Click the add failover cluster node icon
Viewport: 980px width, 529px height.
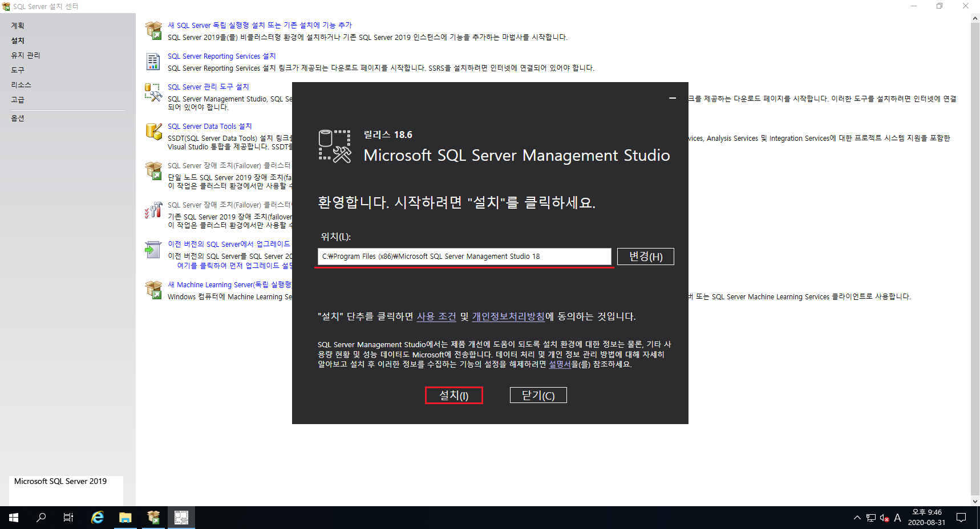click(153, 210)
